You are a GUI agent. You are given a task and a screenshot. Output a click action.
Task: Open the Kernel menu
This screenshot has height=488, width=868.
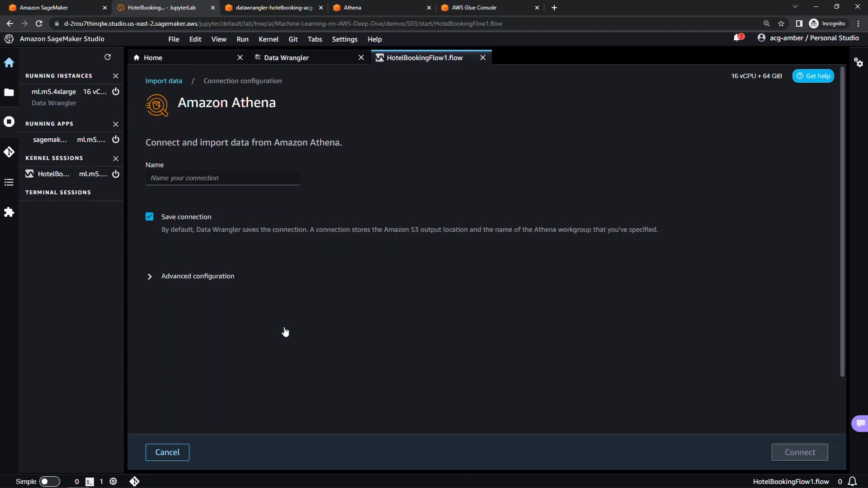[268, 39]
